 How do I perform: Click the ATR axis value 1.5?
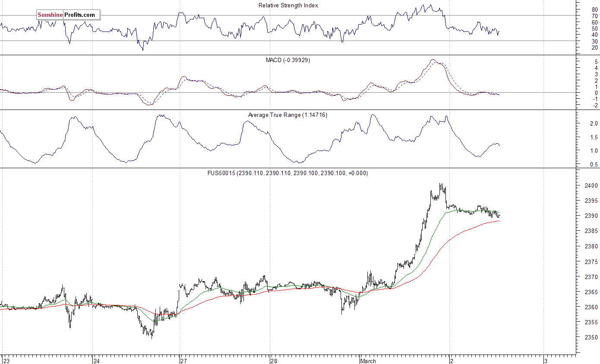click(x=594, y=137)
